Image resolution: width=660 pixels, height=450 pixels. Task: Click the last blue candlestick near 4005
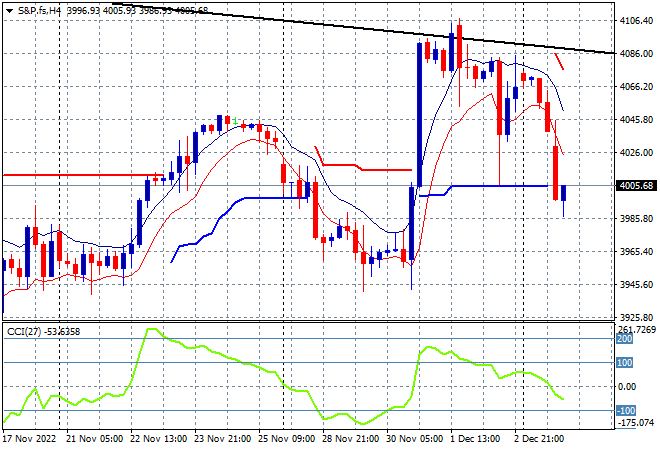pyautogui.click(x=564, y=193)
